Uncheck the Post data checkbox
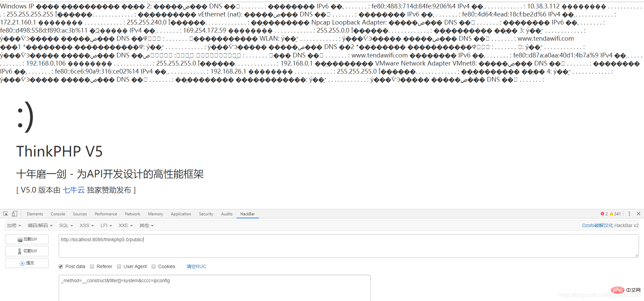Screen dimensions: 644x301 point(61,266)
